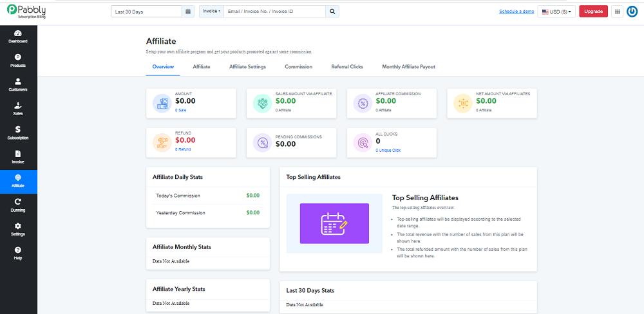Click the Pending Commissions $0.00 value
The height and width of the screenshot is (314, 644).
click(285, 144)
